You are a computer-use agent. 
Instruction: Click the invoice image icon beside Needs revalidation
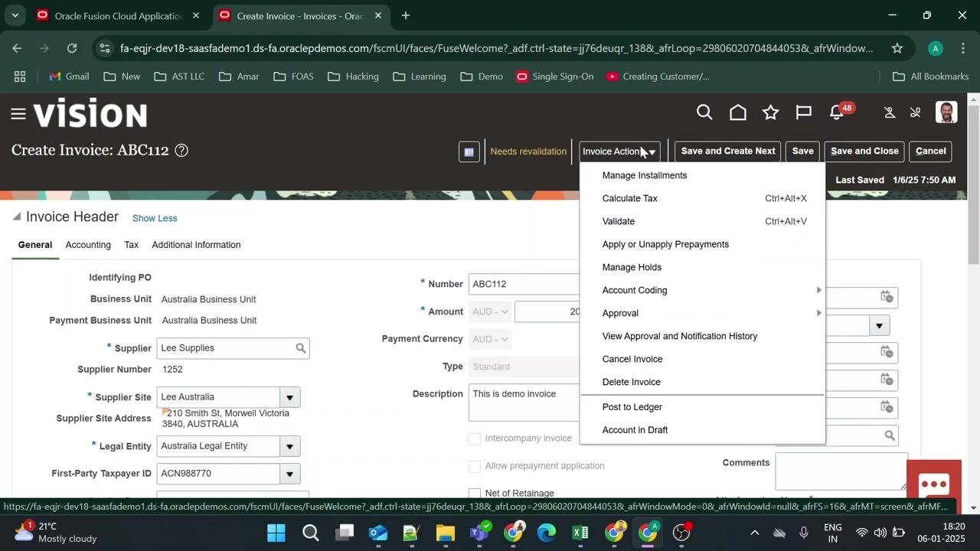[x=469, y=152]
